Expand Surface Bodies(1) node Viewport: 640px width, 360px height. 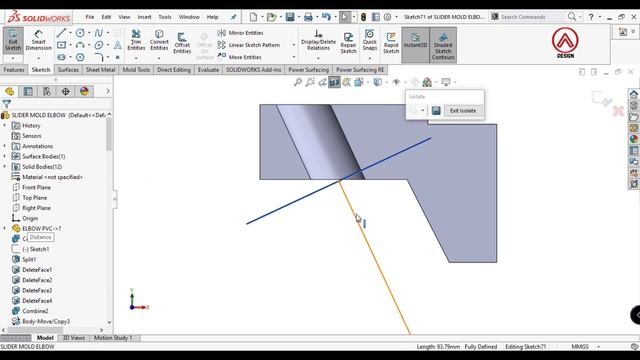click(4, 156)
